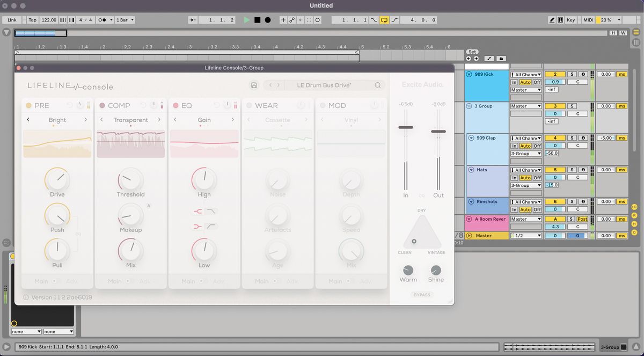Open the All Channels input dropdown on 909 Kick
The width and height of the screenshot is (644, 356).
tap(525, 74)
